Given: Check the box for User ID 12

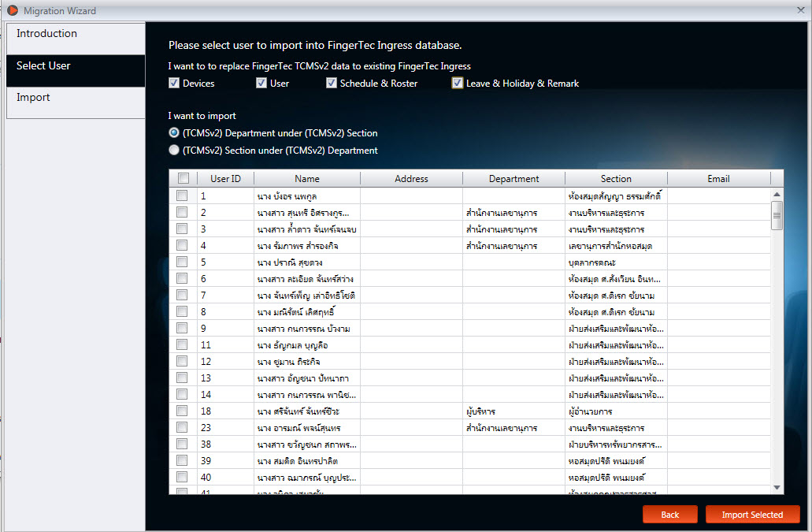Looking at the screenshot, I should [x=182, y=362].
